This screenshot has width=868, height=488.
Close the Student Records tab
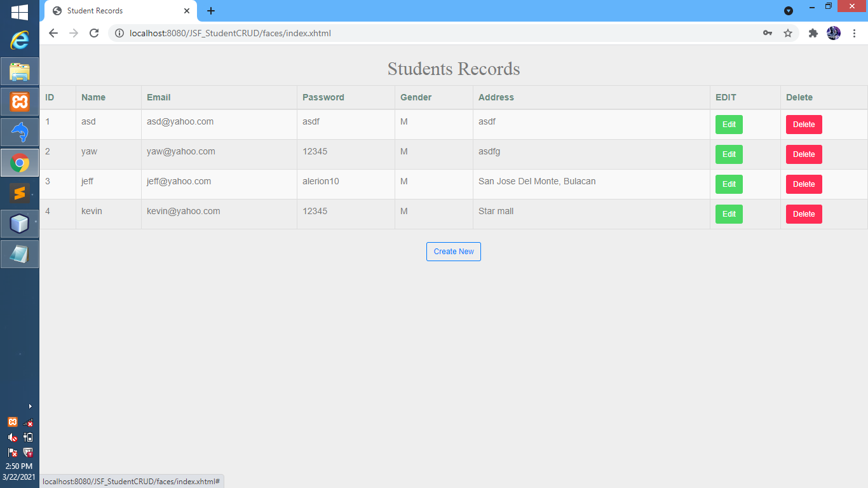[187, 11]
